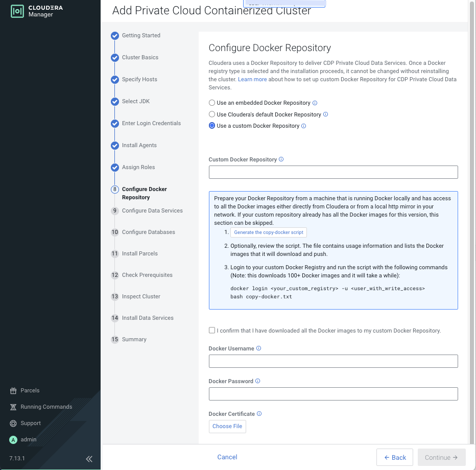Select Use Cloudera's default Docker Repository
The width and height of the screenshot is (476, 470).
click(212, 114)
